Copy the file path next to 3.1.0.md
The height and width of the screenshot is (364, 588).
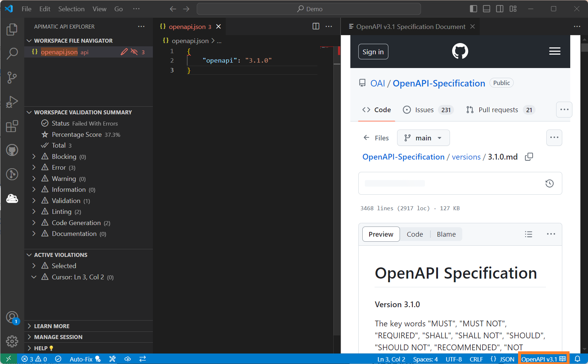[529, 157]
